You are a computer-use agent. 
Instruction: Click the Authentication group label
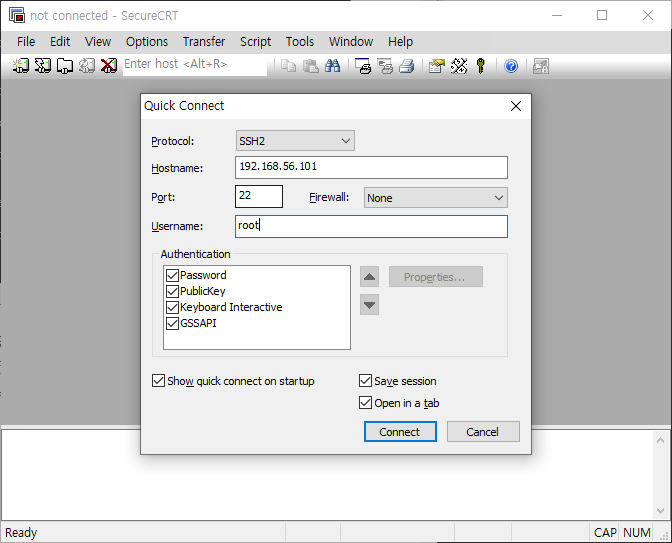click(195, 254)
